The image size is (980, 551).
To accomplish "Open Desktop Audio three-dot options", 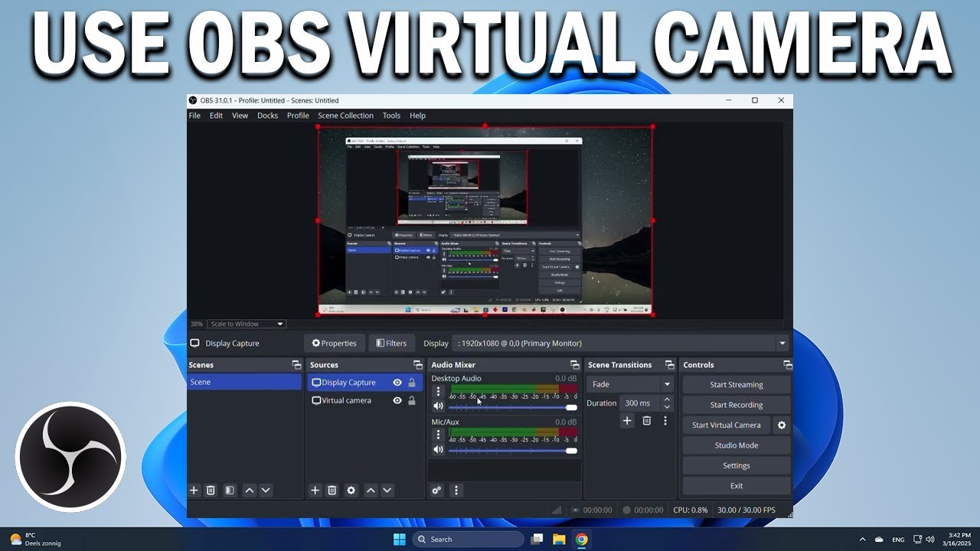I will [439, 392].
